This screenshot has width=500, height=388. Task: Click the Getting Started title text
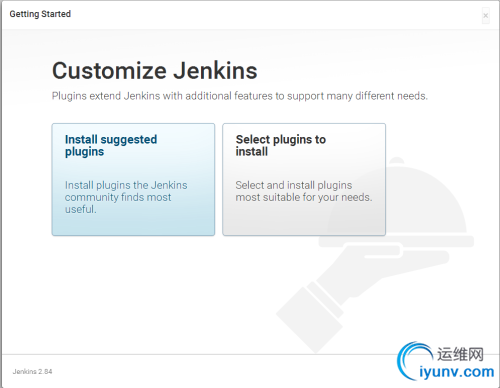pyautogui.click(x=40, y=14)
